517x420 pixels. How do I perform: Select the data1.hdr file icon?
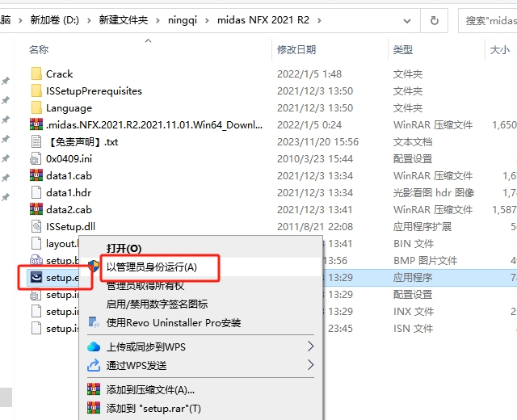point(36,192)
